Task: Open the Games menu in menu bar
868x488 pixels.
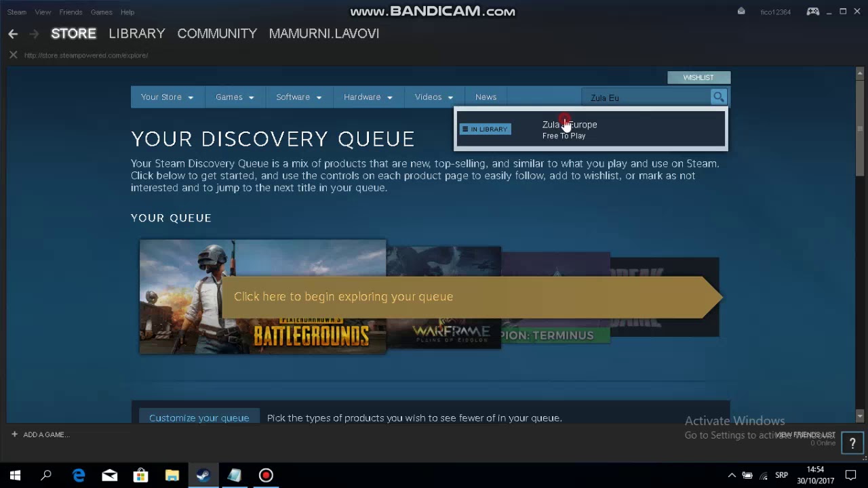Action: pyautogui.click(x=102, y=12)
